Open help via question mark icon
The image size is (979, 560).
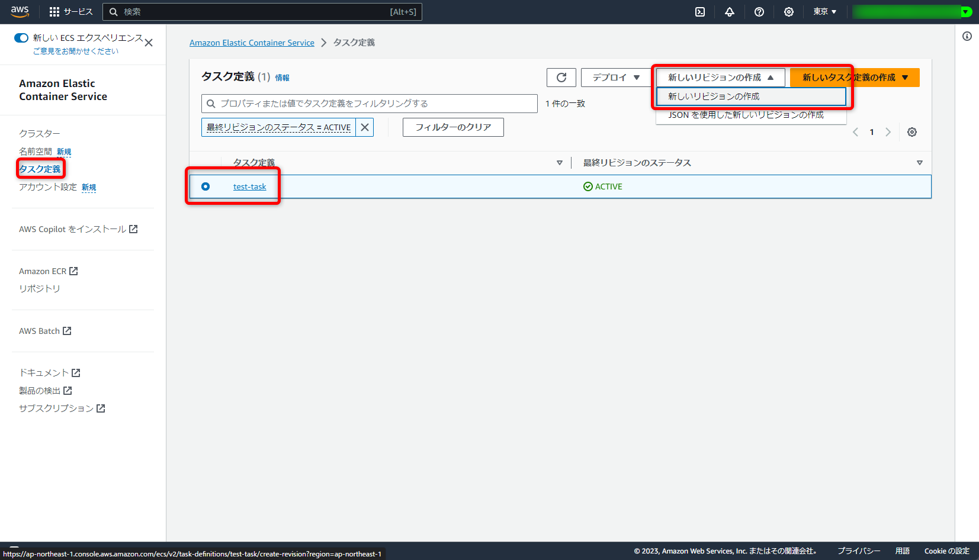759,11
